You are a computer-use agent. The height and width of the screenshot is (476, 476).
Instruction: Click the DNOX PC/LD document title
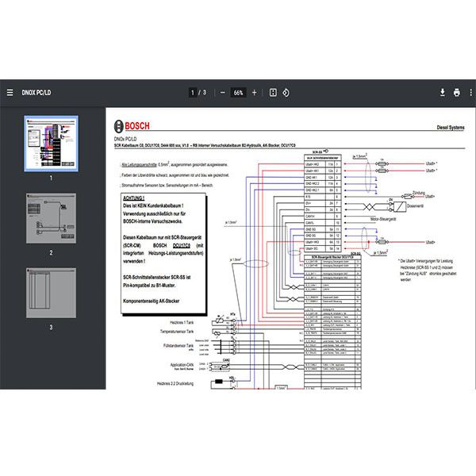pos(38,93)
